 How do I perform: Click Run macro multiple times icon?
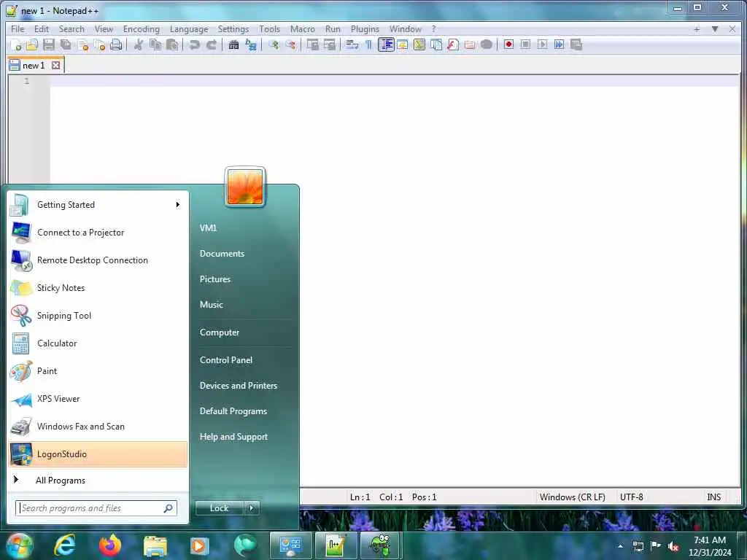point(559,44)
